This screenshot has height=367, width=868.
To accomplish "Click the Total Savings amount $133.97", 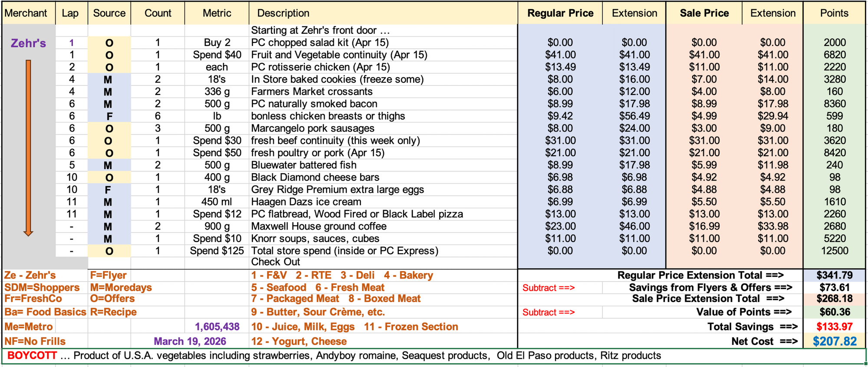I will (834, 327).
